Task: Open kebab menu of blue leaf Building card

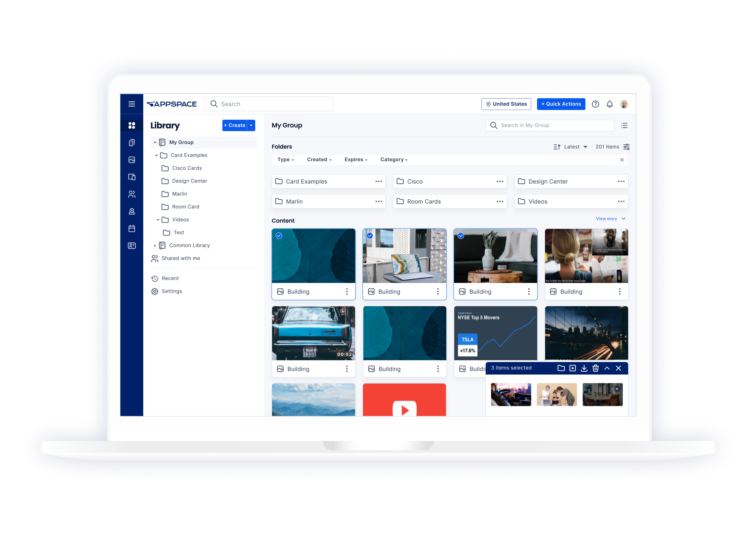Action: [x=346, y=291]
